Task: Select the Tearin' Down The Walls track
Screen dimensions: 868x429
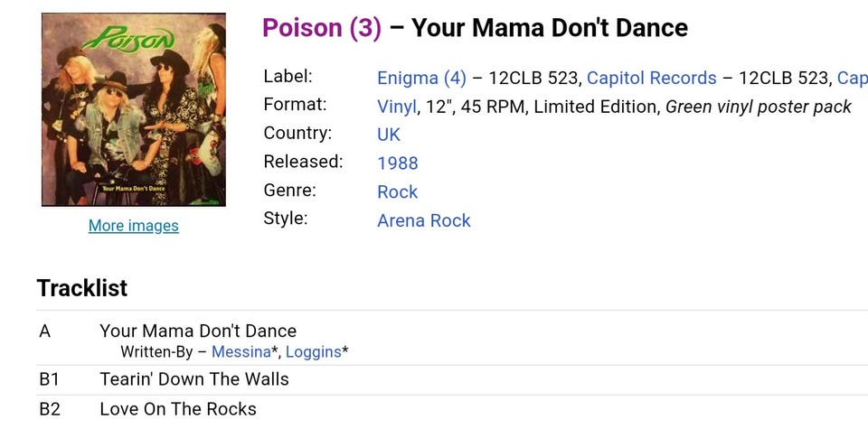Action: tap(194, 379)
